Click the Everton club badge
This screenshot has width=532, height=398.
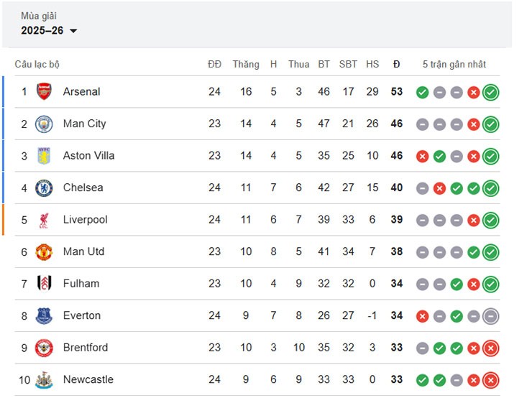tap(44, 315)
